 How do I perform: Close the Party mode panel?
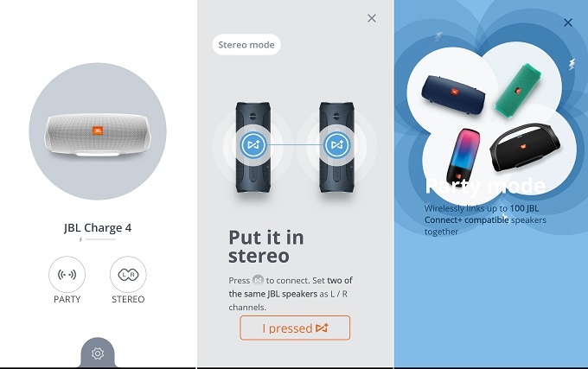click(x=568, y=22)
